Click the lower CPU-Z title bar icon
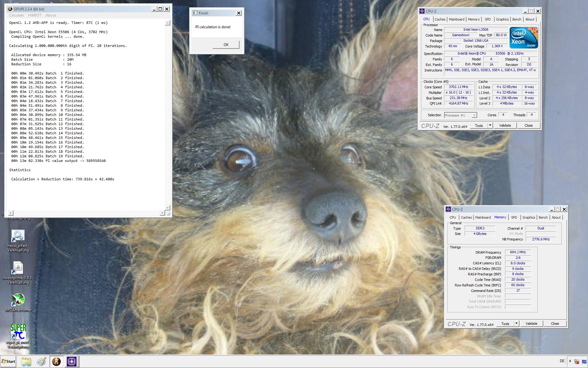The width and height of the screenshot is (588, 368). pos(448,209)
